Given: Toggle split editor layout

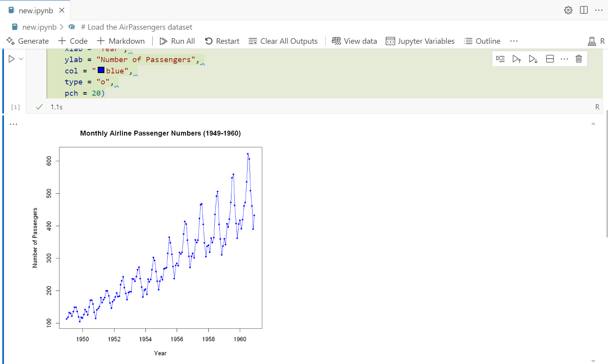Looking at the screenshot, I should [x=584, y=10].
